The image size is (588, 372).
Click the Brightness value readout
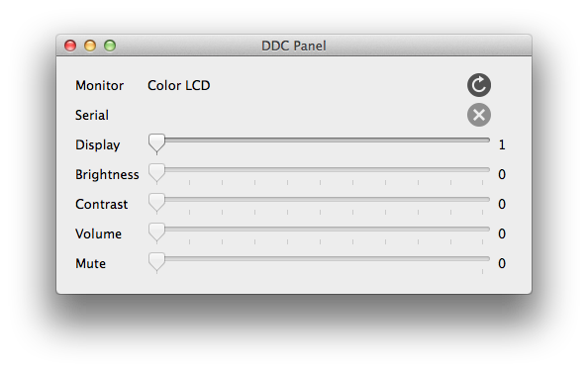pos(502,174)
